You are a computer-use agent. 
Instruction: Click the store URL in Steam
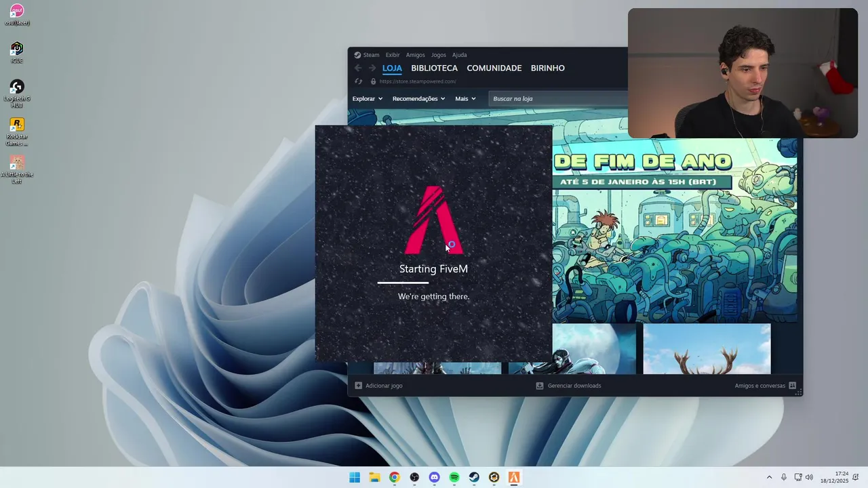pos(418,81)
